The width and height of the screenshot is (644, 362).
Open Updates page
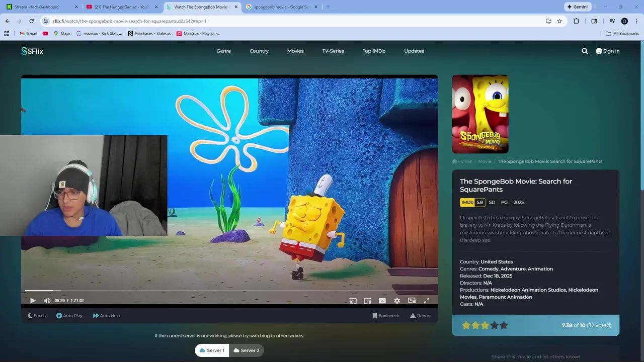click(x=414, y=51)
